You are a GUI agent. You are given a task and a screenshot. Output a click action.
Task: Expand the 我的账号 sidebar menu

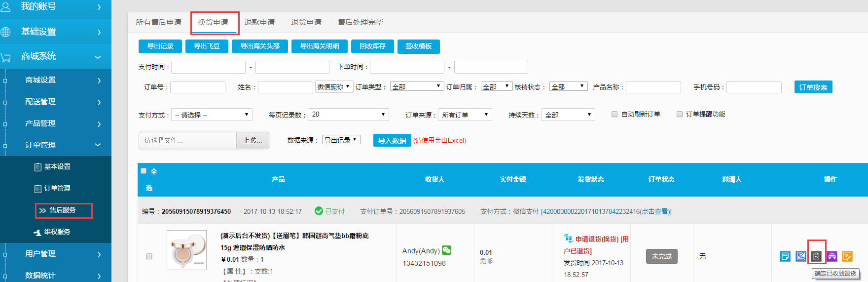coord(56,7)
